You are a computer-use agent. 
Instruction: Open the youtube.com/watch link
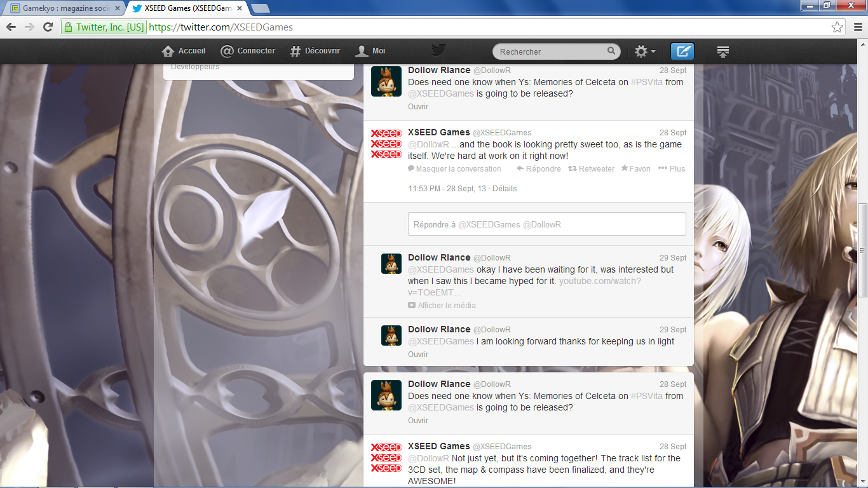(524, 287)
